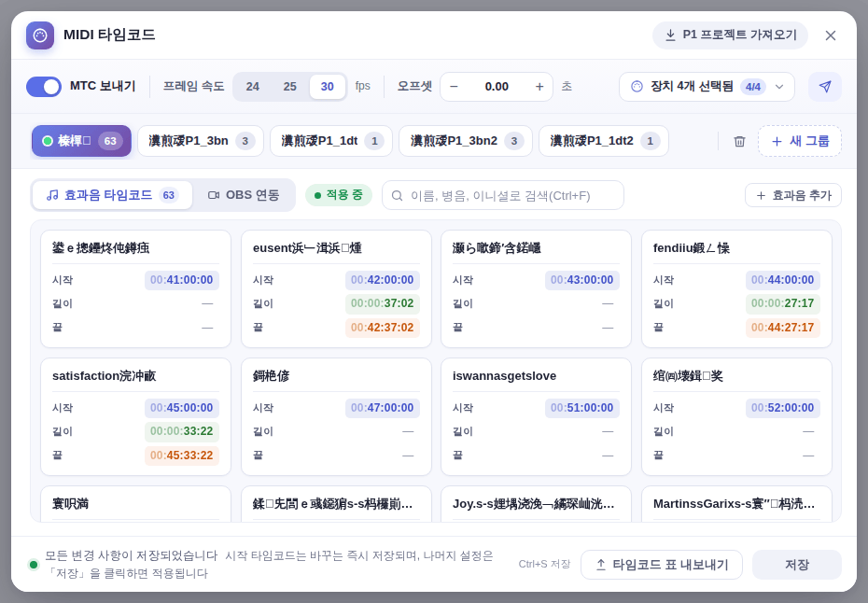This screenshot has width=868, height=603.
Task: Click the trash icon to delete group
Action: click(739, 141)
